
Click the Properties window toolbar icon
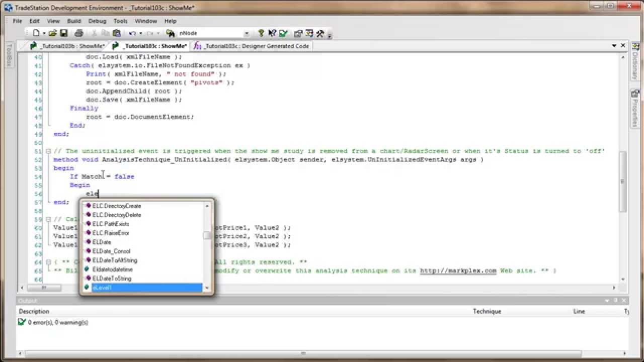click(x=298, y=34)
